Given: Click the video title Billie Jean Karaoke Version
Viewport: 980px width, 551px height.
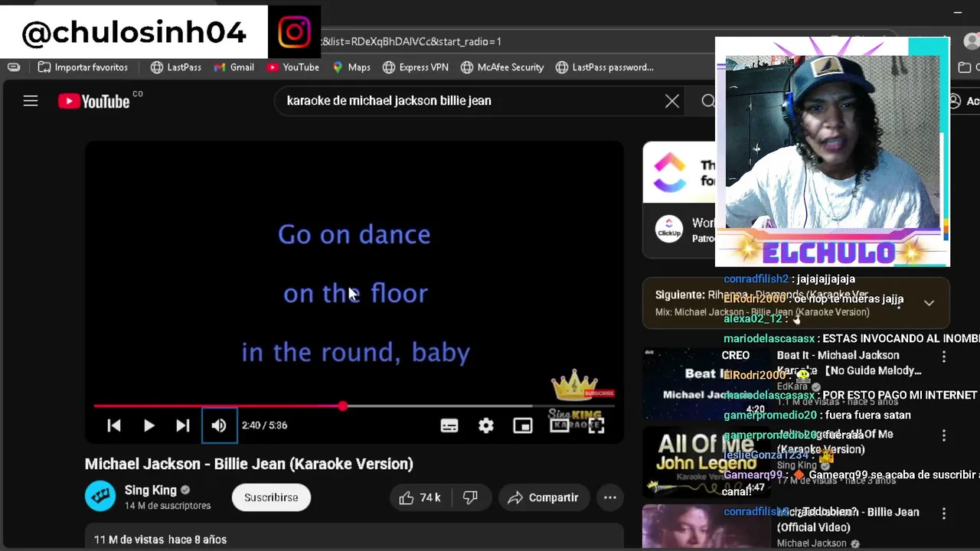Looking at the screenshot, I should click(249, 464).
